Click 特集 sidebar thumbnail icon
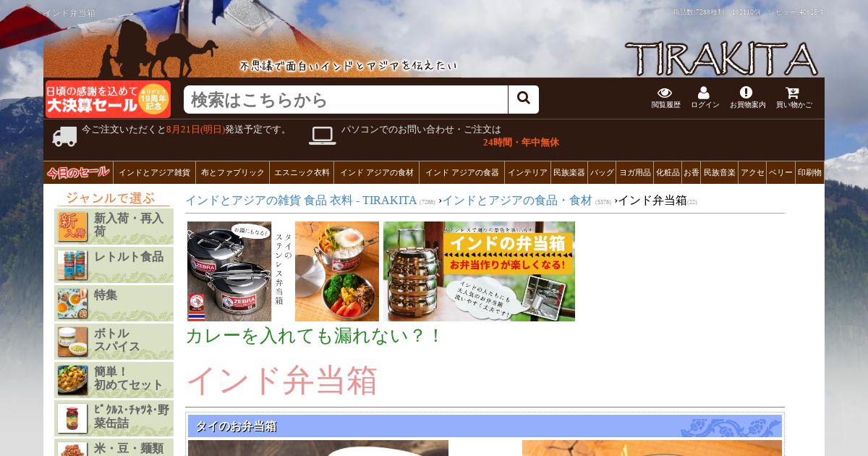This screenshot has width=868, height=456. click(72, 303)
